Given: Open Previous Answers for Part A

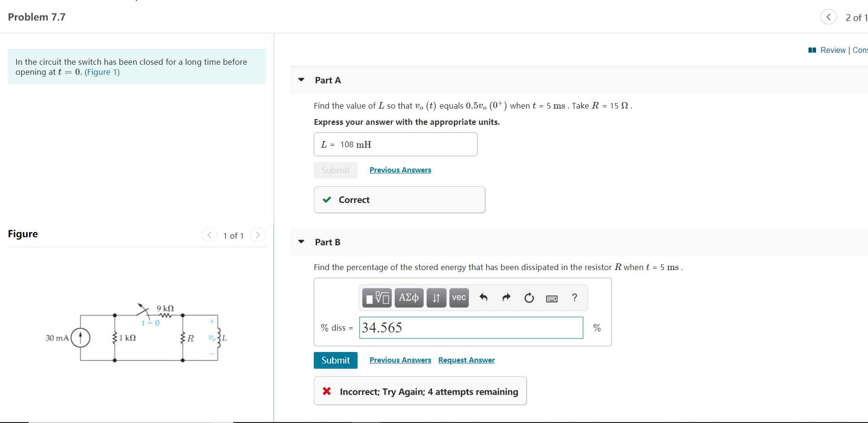Looking at the screenshot, I should coord(400,170).
